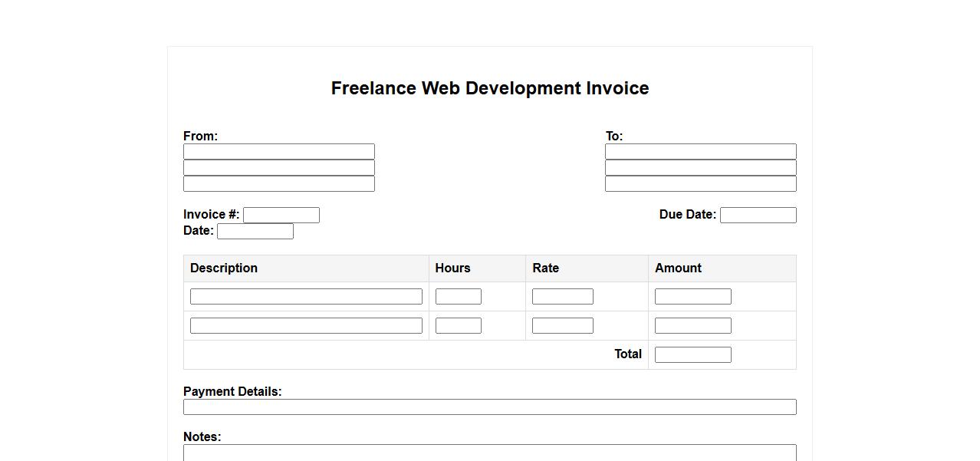This screenshot has width=980, height=461.
Task: Click the second row Hours field
Action: point(458,326)
